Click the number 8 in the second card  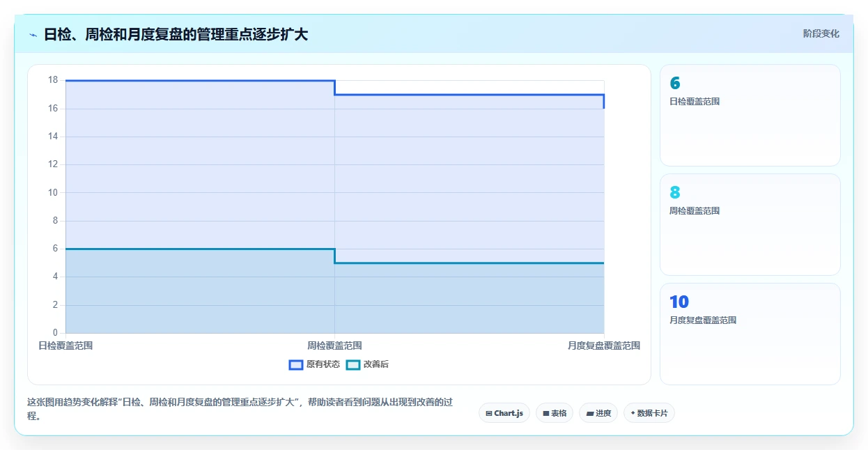pyautogui.click(x=675, y=192)
